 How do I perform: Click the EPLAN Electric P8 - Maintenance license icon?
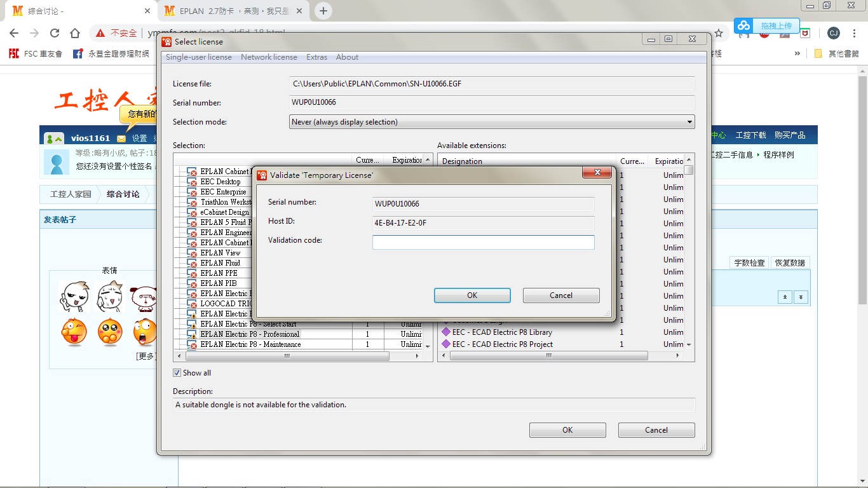tap(192, 344)
